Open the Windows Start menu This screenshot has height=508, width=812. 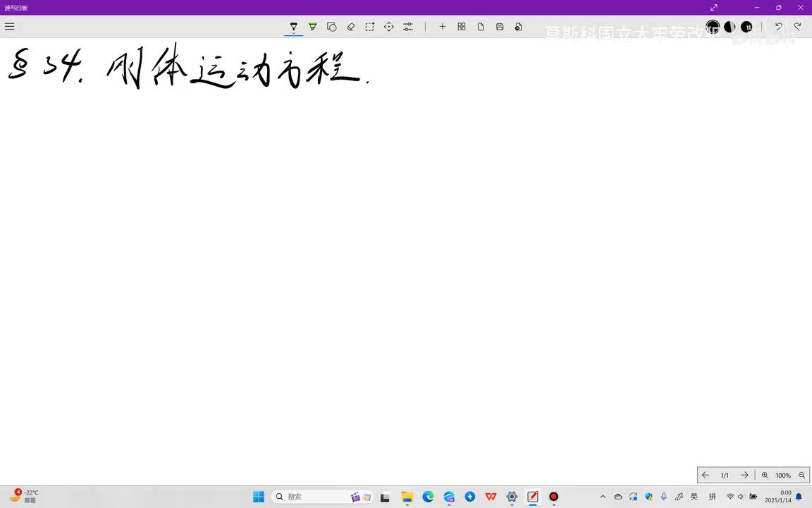(x=259, y=497)
